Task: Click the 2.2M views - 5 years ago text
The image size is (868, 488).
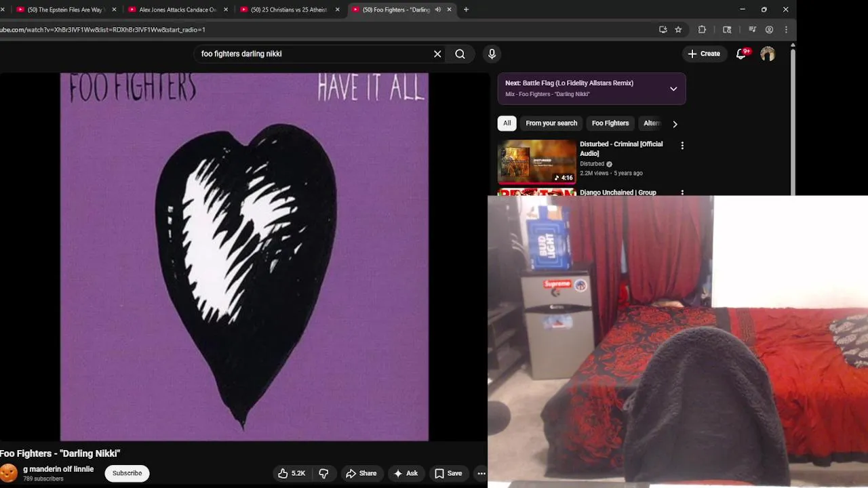Action: click(611, 174)
